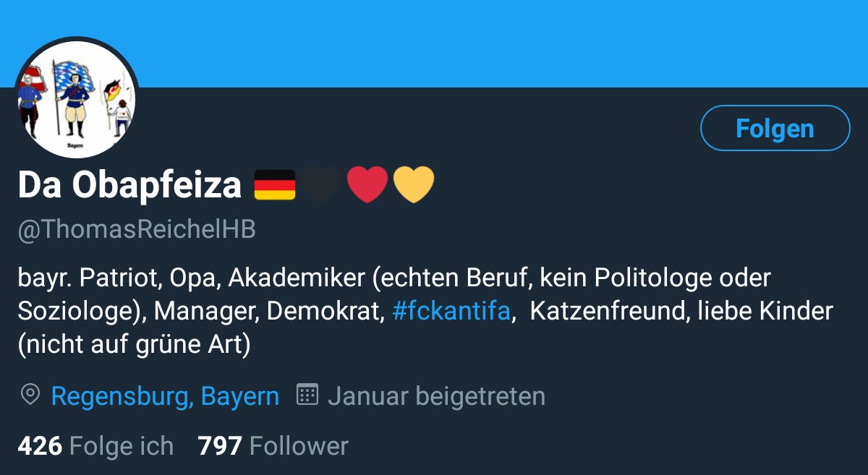Viewport: 868px width, 475px height.
Task: Click the Folgen button
Action: 775,128
